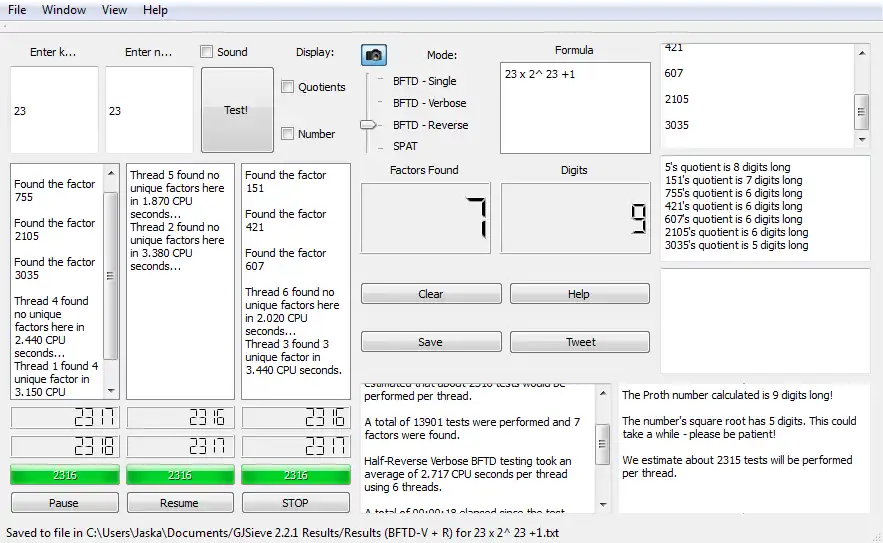Click the first green progress bar
This screenshot has height=543, width=883.
coord(65,475)
